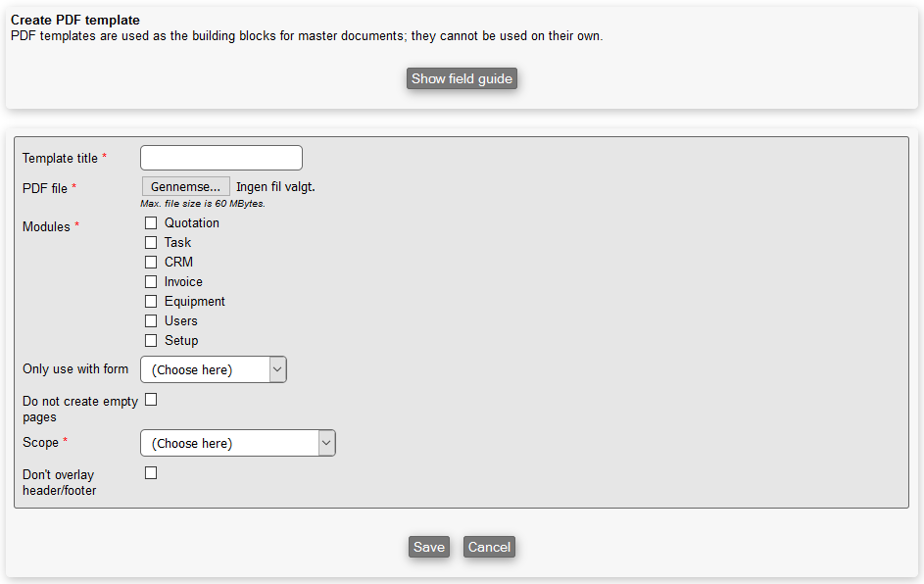The width and height of the screenshot is (924, 584).
Task: Expand the Scope dropdown list
Action: 238,443
